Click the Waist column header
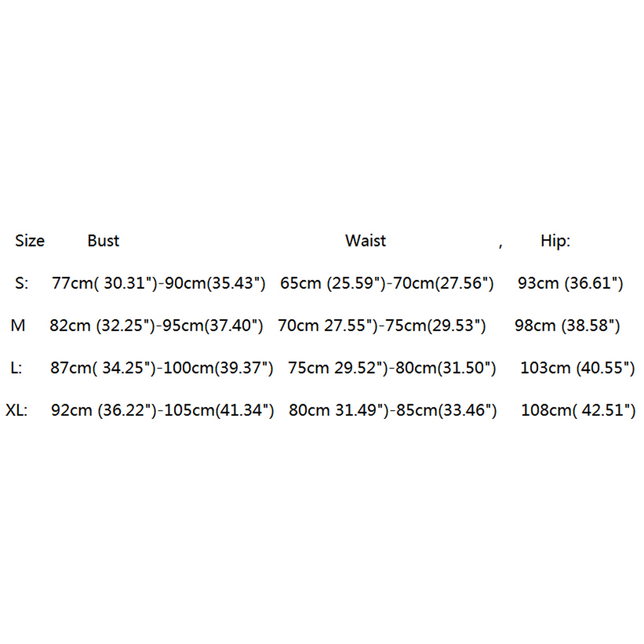The width and height of the screenshot is (644, 644). tap(366, 241)
